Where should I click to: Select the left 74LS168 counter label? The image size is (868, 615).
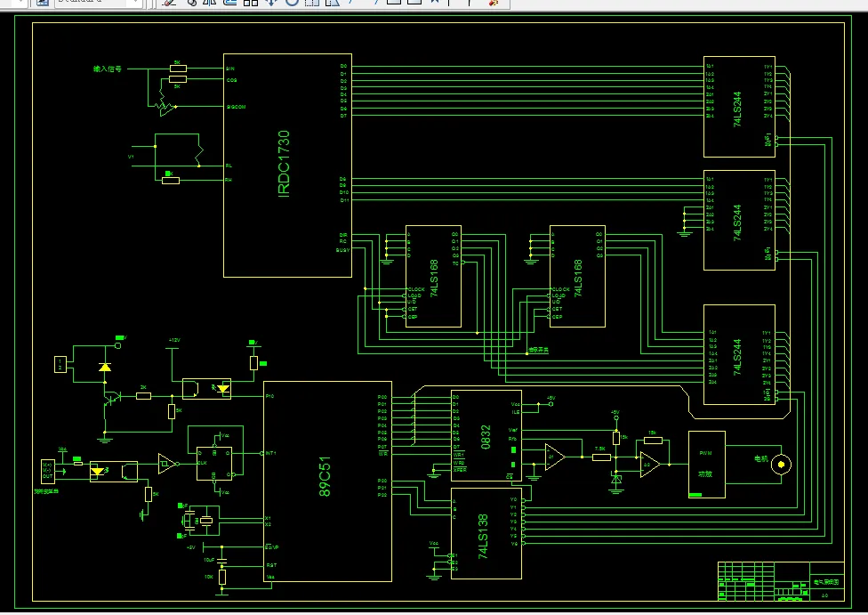tap(434, 279)
